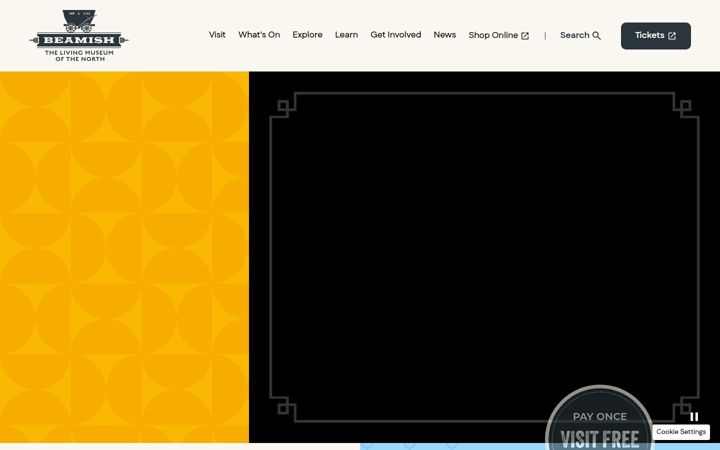The width and height of the screenshot is (720, 450).
Task: Open Cookie Settings
Action: (x=681, y=432)
